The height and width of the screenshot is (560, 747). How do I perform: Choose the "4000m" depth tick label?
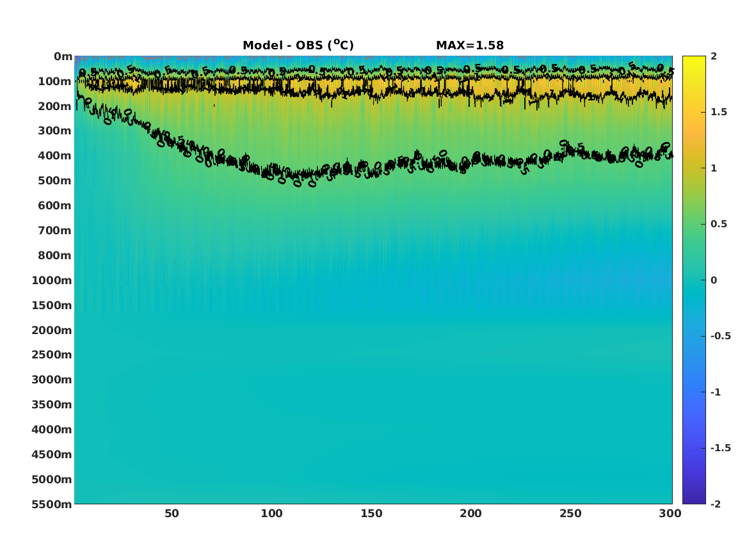pyautogui.click(x=52, y=429)
